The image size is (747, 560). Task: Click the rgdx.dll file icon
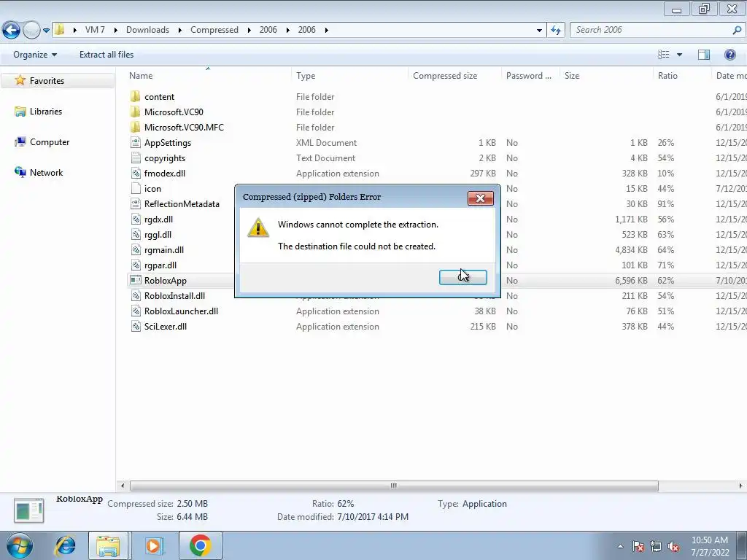[x=136, y=219]
